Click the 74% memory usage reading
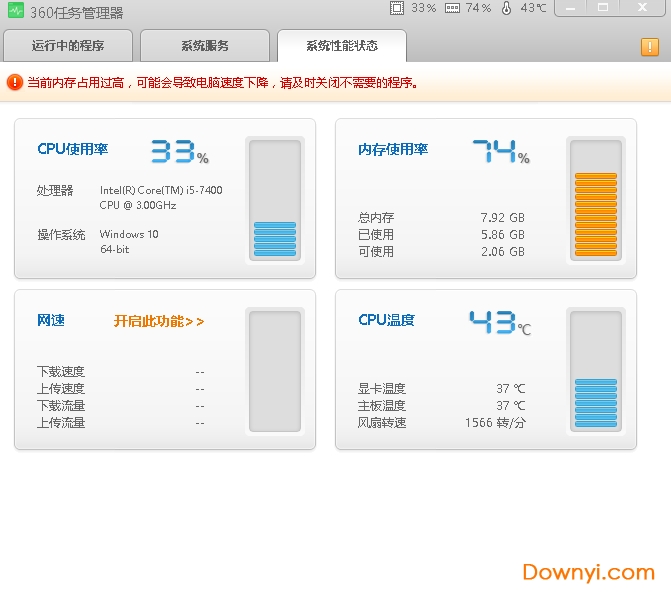Image resolution: width=671 pixels, height=596 pixels. [x=500, y=151]
